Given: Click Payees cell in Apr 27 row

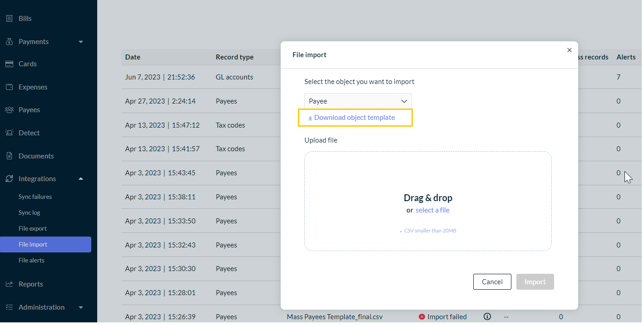Looking at the screenshot, I should (x=226, y=101).
